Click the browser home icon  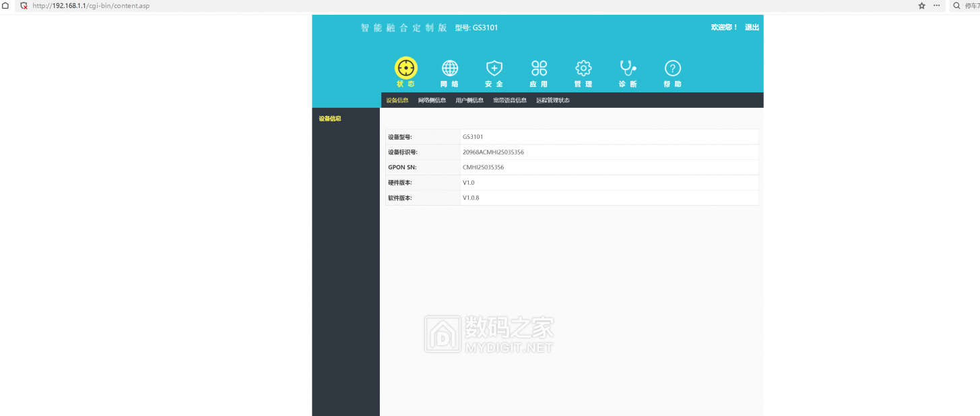tap(5, 5)
